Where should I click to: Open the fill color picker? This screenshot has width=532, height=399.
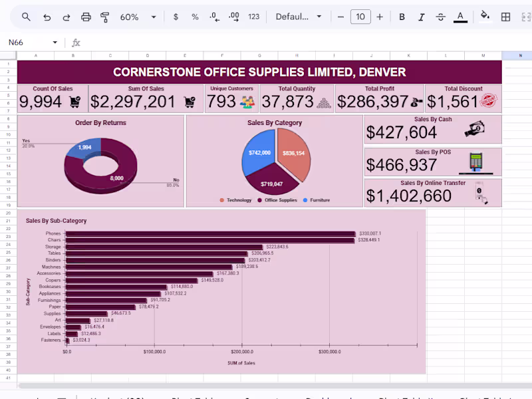485,16
